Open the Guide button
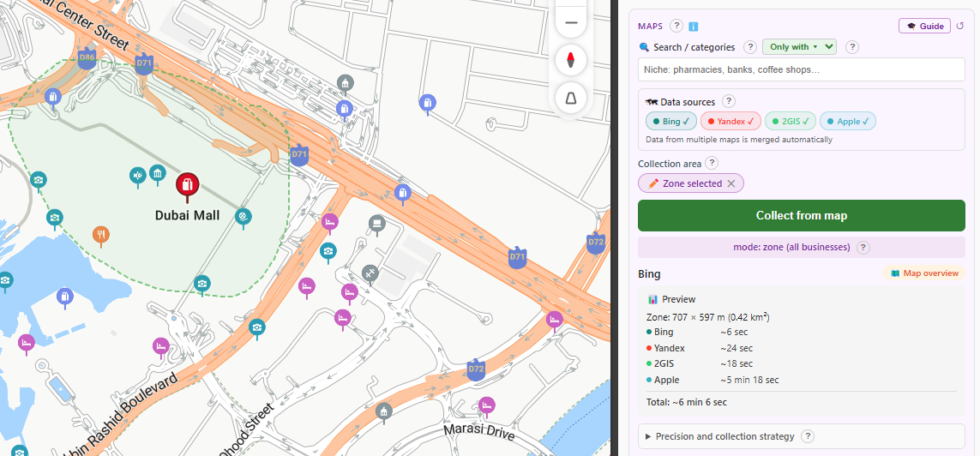Screen dimensions: 980x456 [x=924, y=27]
